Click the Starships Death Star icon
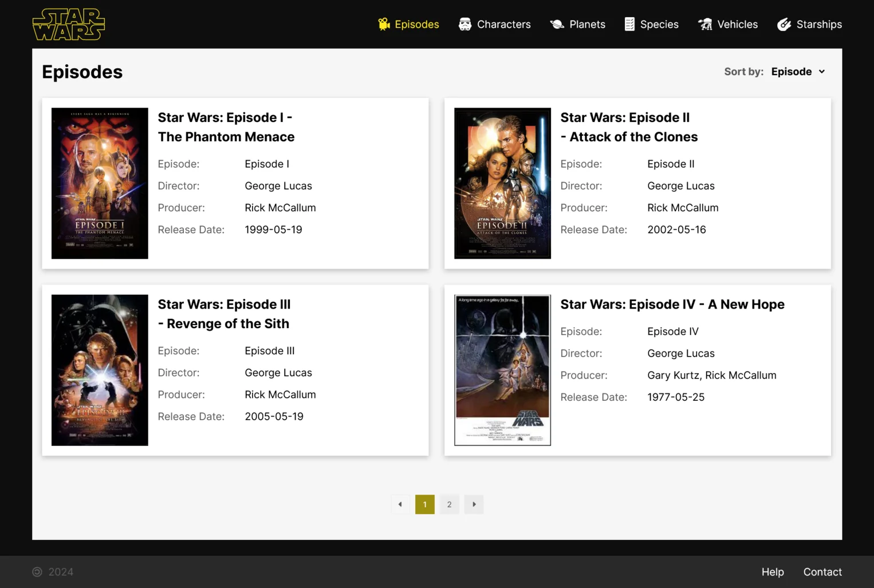The height and width of the screenshot is (588, 874). (x=784, y=24)
